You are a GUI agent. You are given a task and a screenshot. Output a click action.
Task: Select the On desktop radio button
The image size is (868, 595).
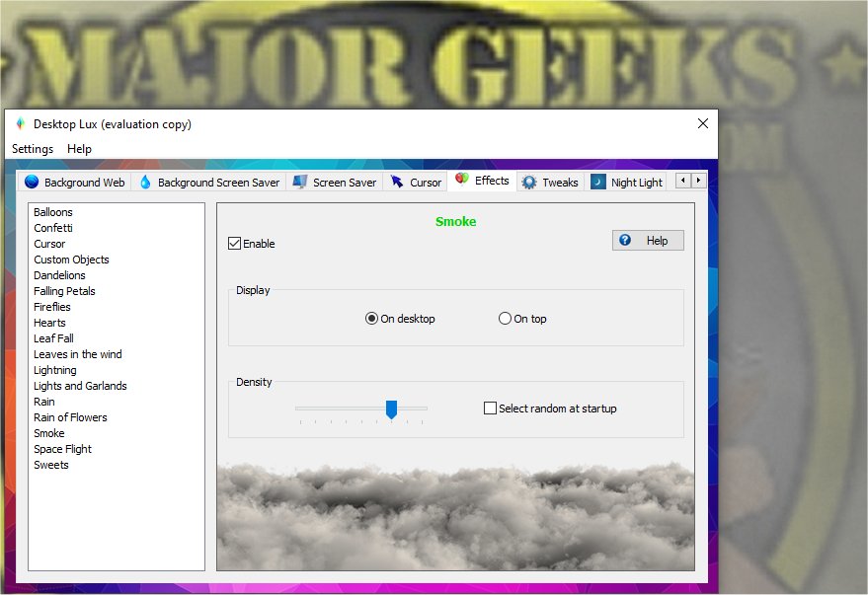point(371,319)
